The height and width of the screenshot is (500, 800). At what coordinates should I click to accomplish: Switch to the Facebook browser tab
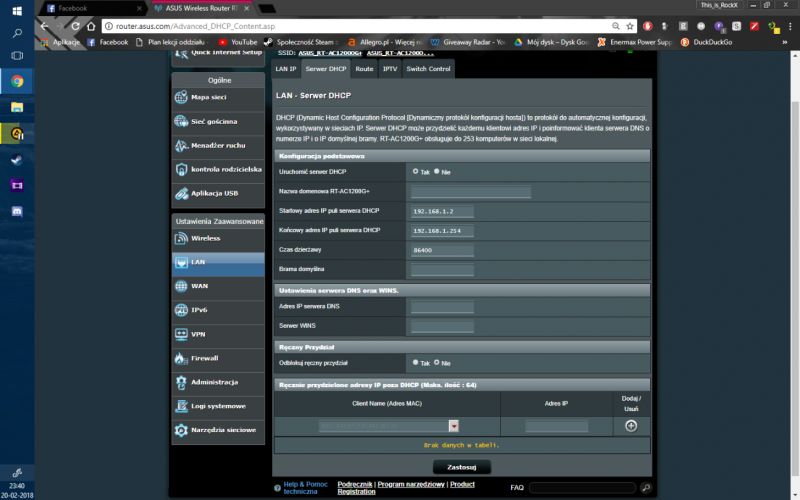coord(92,8)
